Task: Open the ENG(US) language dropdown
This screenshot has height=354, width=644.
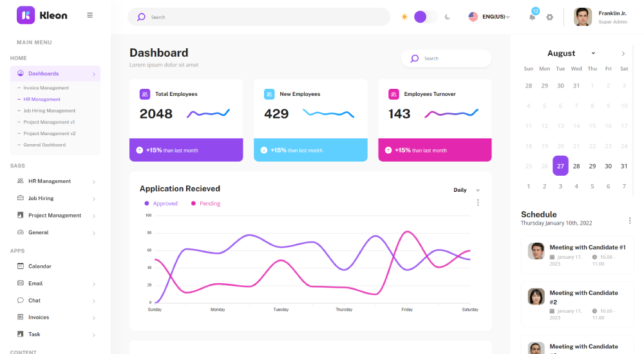Action: pyautogui.click(x=489, y=17)
